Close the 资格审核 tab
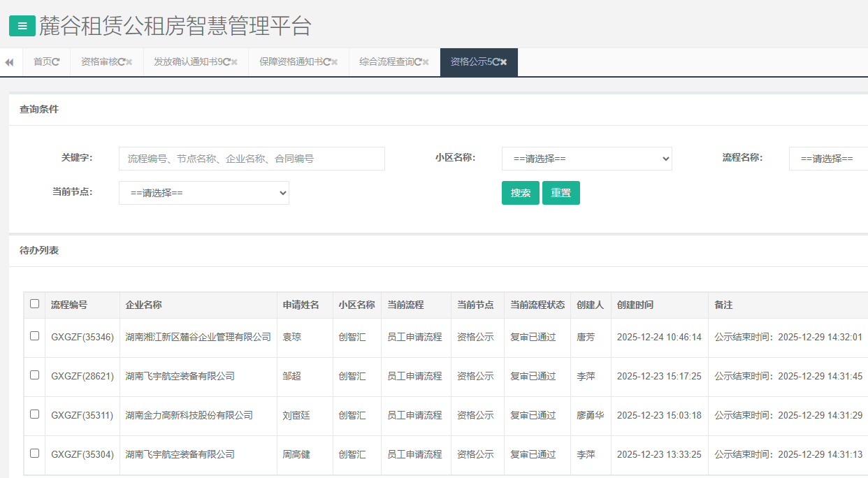The height and width of the screenshot is (478, 868). [x=129, y=62]
